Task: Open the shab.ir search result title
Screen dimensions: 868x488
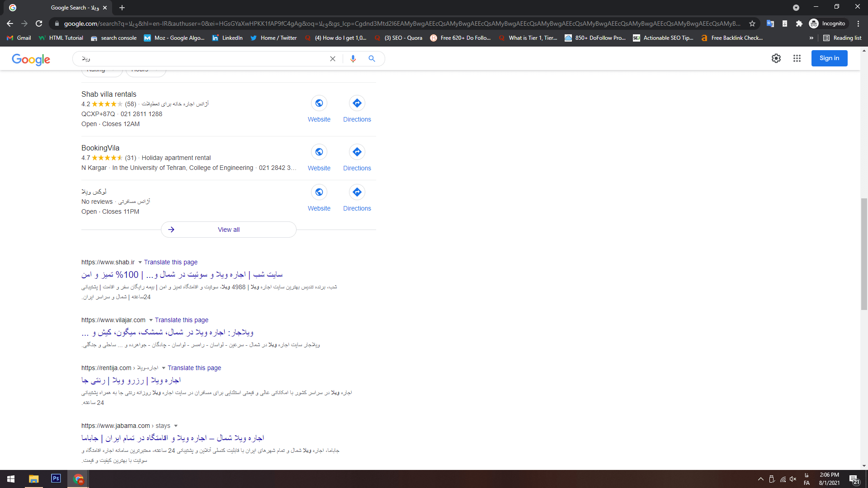Action: coord(182,275)
